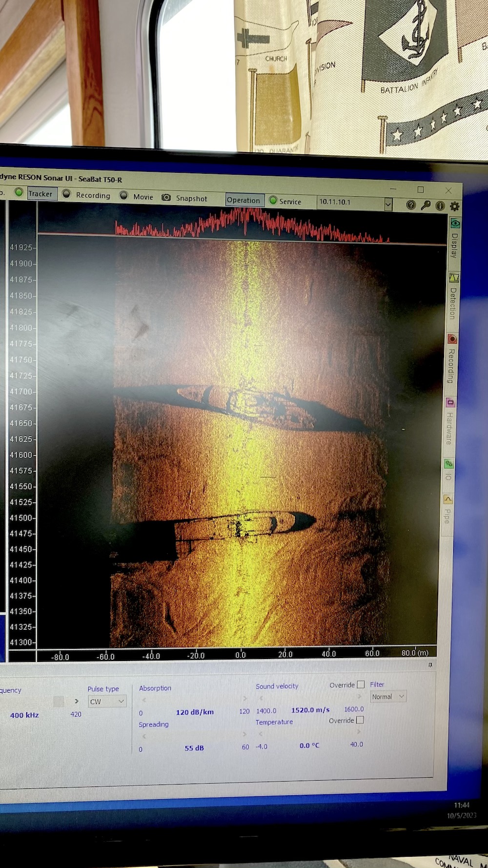Click the Absorption slider track
The height and width of the screenshot is (868, 488).
pos(194,699)
